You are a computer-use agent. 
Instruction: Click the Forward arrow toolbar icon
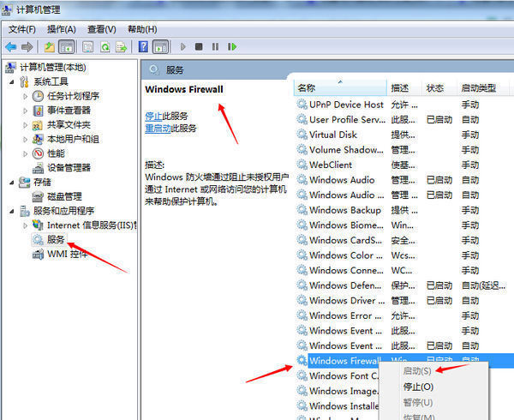tap(27, 47)
